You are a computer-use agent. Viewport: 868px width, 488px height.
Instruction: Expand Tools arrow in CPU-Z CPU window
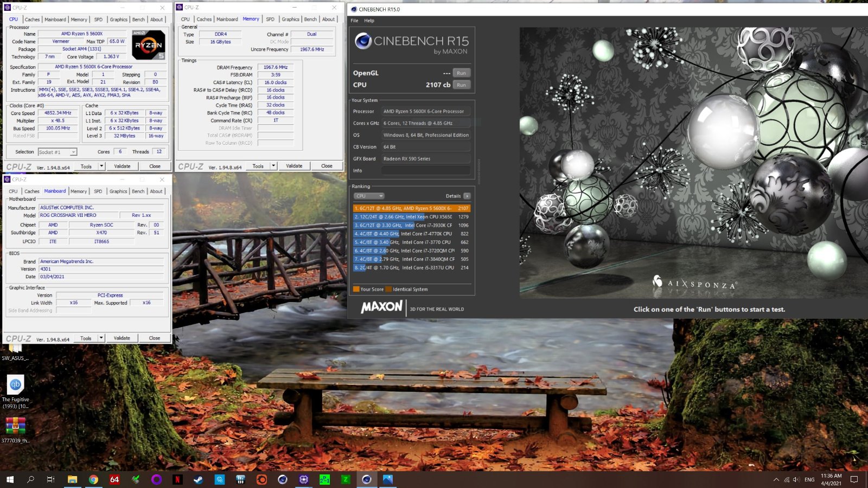(x=101, y=166)
